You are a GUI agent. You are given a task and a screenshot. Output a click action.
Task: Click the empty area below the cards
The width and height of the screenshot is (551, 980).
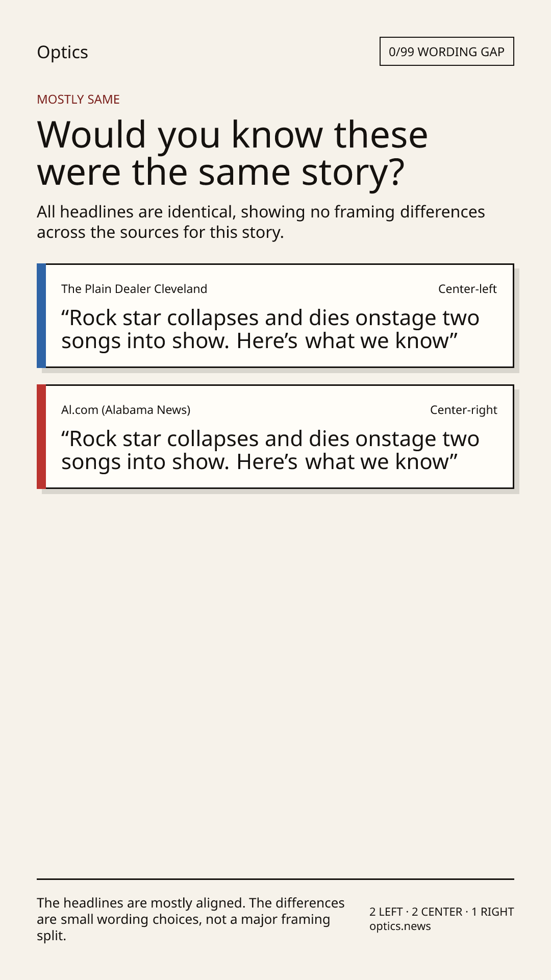pos(275,684)
